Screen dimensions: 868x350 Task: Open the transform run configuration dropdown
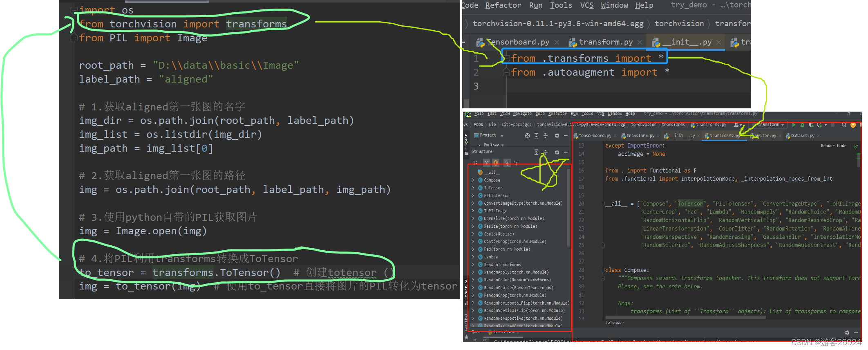point(768,125)
